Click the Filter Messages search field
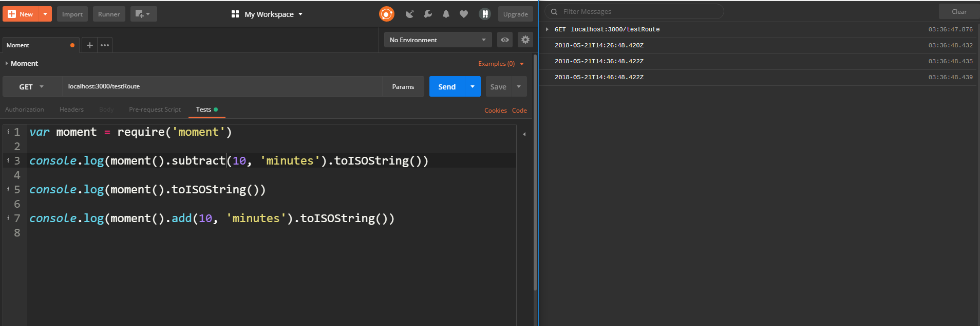 pos(637,11)
